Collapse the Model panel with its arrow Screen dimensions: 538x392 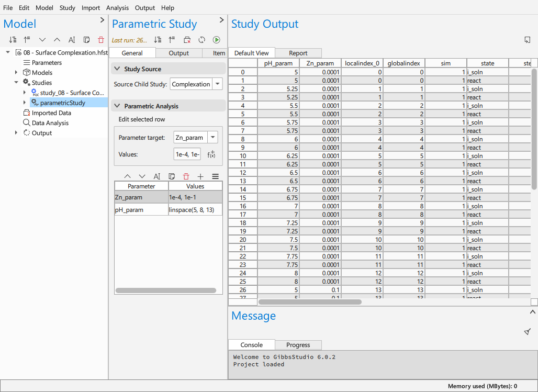(x=102, y=20)
